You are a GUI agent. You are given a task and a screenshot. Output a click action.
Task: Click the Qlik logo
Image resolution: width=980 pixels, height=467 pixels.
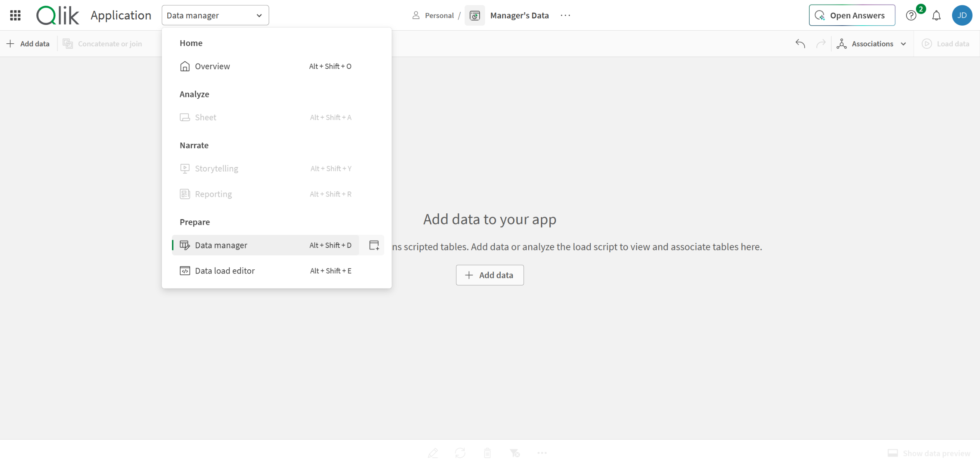(57, 15)
